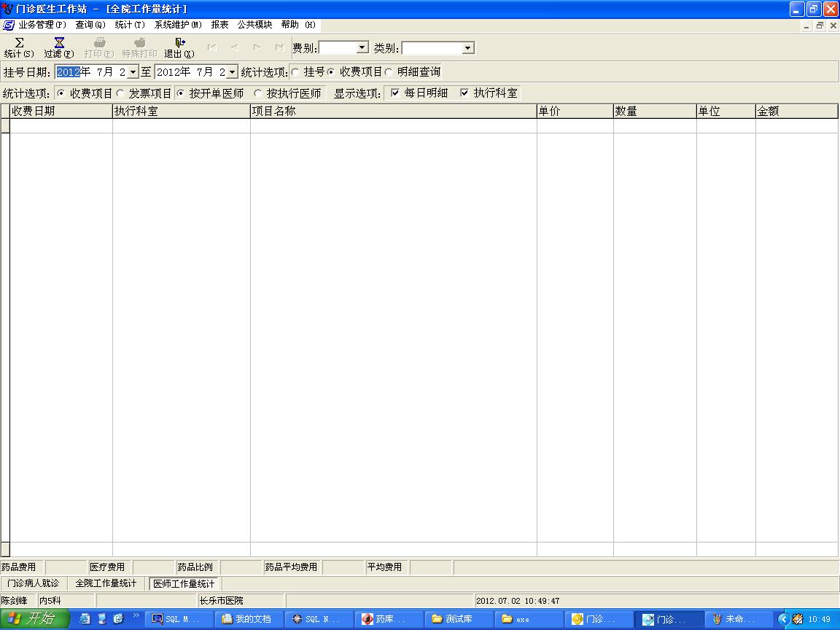Open the 类别 dropdown list
This screenshot has width=840, height=630.
tap(467, 47)
